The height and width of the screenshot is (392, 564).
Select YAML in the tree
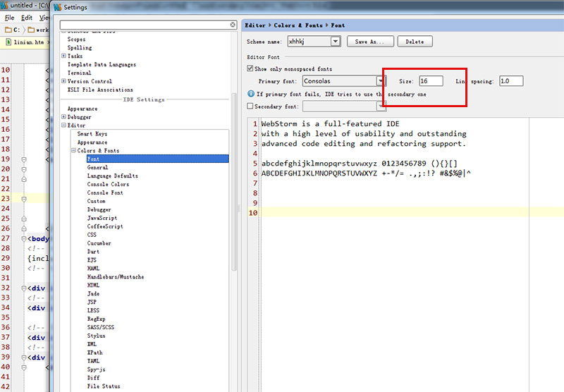93,361
